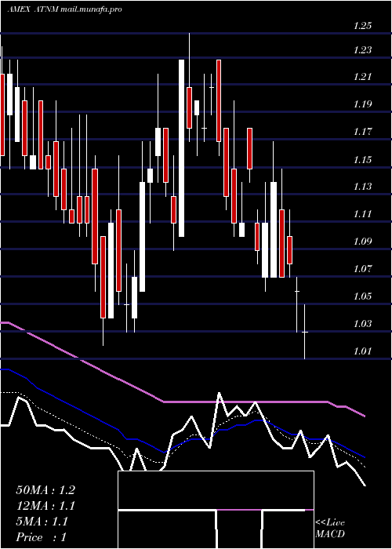Click the 1.19 price axis label
This screenshot has height=549, width=392.
[362, 104]
